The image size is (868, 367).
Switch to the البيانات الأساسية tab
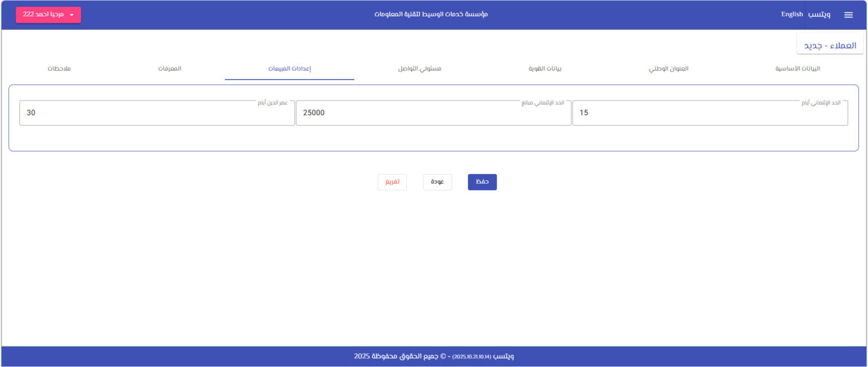coord(797,68)
